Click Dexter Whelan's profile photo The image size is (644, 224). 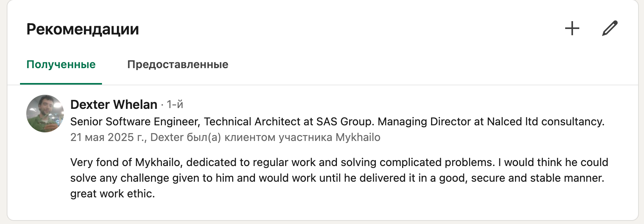45,114
